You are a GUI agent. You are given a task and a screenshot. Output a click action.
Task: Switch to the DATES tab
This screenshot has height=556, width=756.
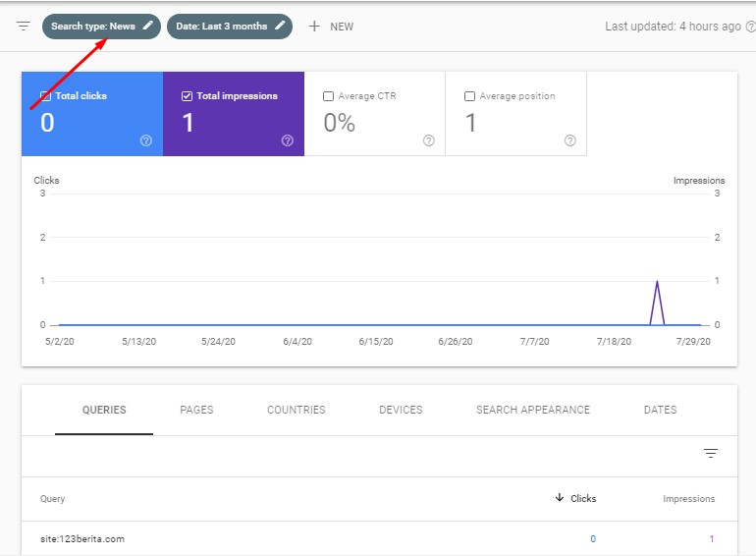pyautogui.click(x=660, y=410)
